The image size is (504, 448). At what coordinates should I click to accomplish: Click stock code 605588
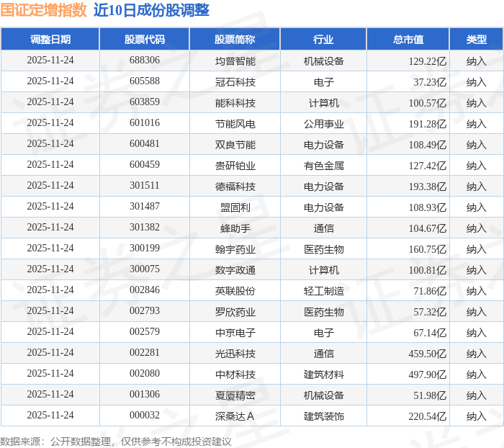click(x=145, y=81)
